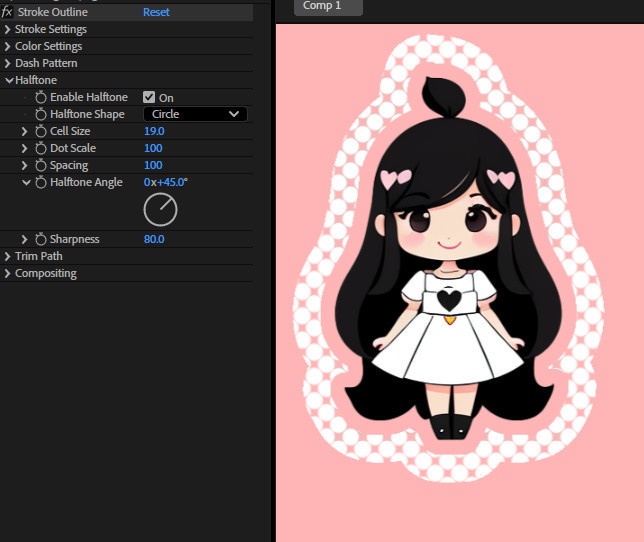Toggle the fx icon for Stroke Outline
Image resolution: width=644 pixels, height=542 pixels.
pyautogui.click(x=7, y=12)
